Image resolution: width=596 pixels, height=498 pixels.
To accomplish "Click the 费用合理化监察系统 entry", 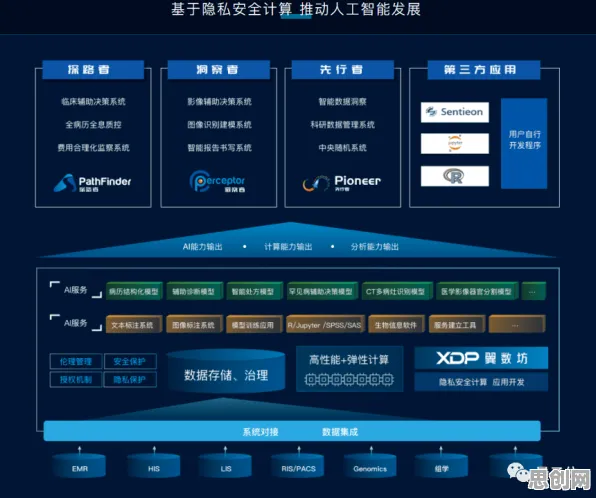I will (x=93, y=148).
